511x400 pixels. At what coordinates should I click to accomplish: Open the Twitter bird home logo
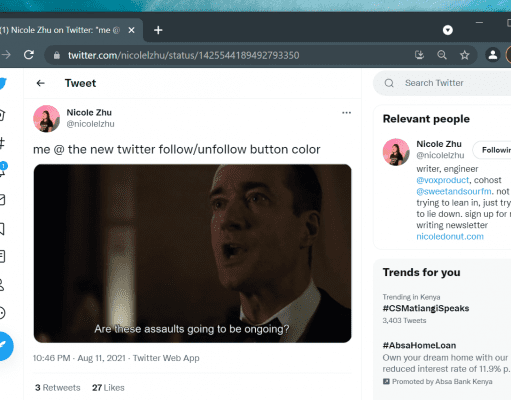3,83
